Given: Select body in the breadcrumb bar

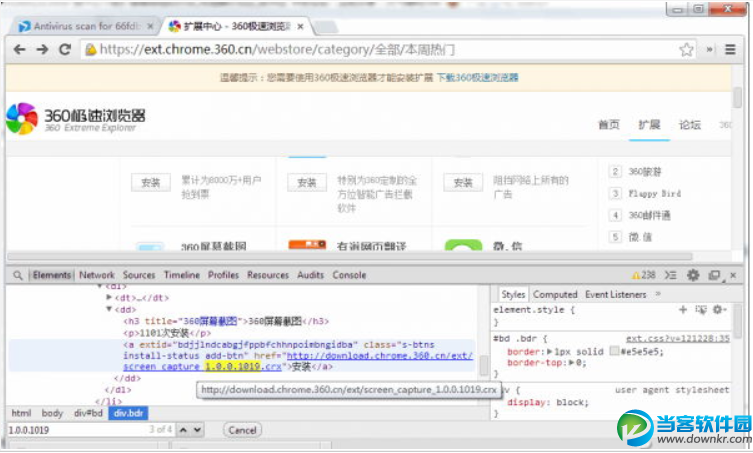Looking at the screenshot, I should click(52, 413).
